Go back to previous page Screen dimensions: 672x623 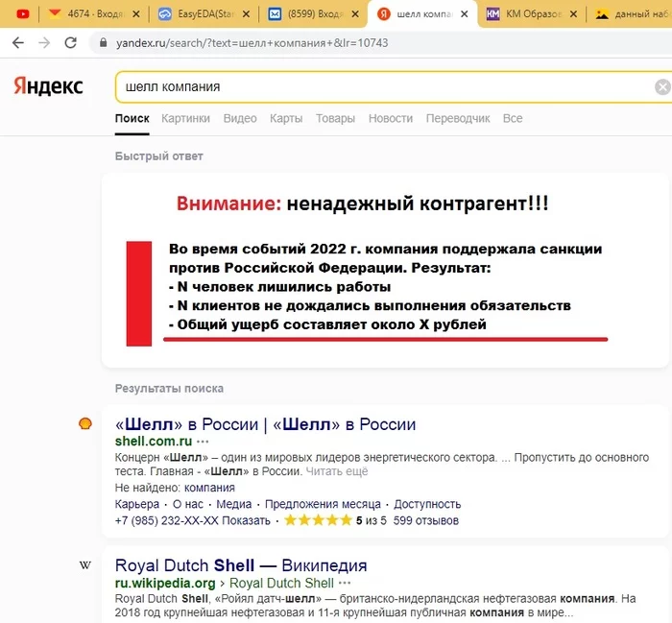point(18,43)
